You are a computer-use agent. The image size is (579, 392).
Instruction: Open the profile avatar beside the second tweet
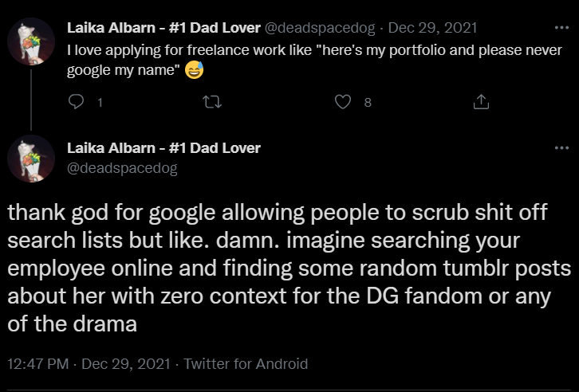pos(30,159)
